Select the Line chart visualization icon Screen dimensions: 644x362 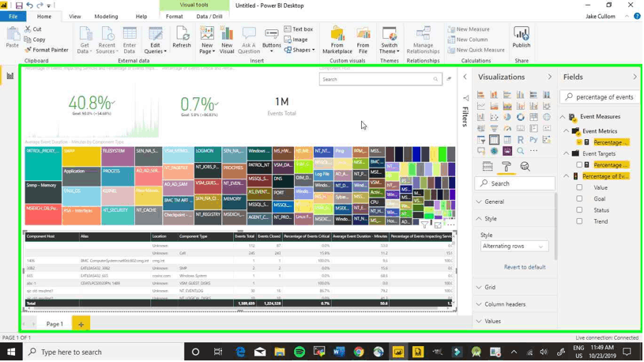pos(480,106)
